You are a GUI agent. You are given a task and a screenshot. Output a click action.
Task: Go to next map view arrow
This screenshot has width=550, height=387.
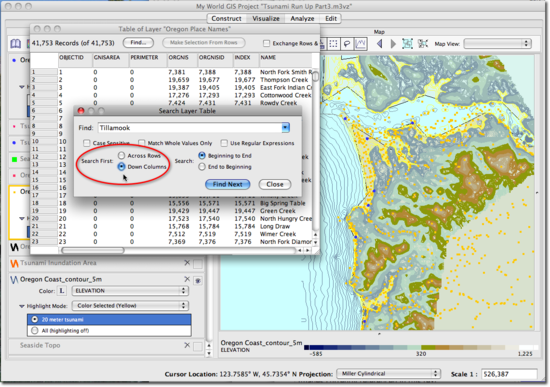tap(393, 44)
